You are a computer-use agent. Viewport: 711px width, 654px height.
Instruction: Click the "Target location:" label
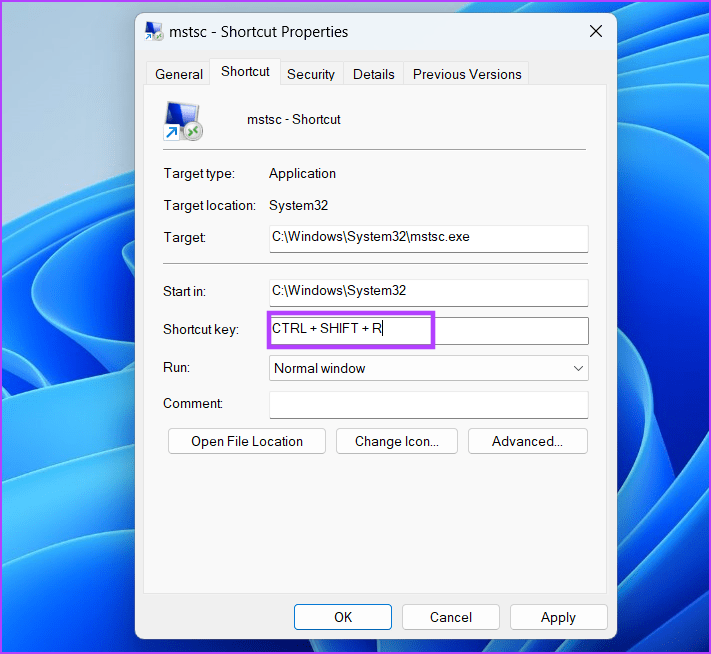point(209,205)
